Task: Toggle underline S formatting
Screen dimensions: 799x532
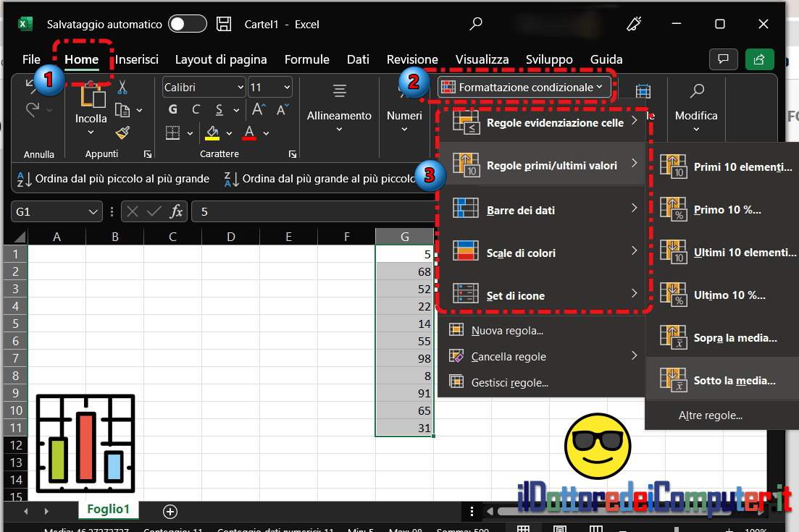Action: [219, 109]
